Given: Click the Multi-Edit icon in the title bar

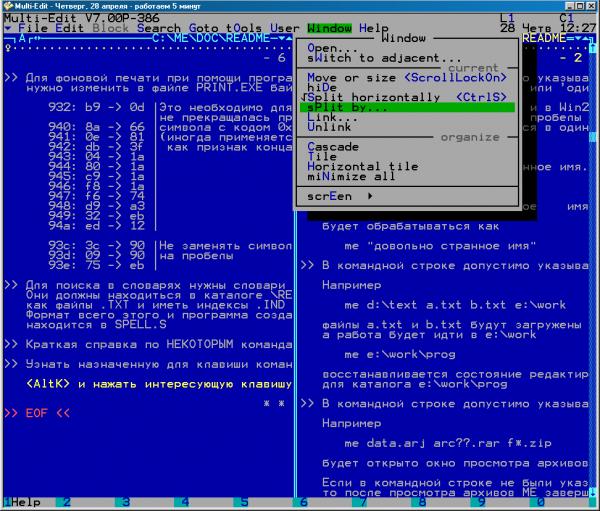Looking at the screenshot, I should tap(7, 6).
